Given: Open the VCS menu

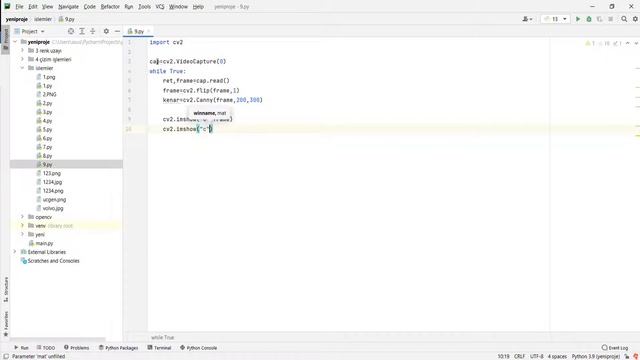Looking at the screenshot, I should pyautogui.click(x=160, y=7).
